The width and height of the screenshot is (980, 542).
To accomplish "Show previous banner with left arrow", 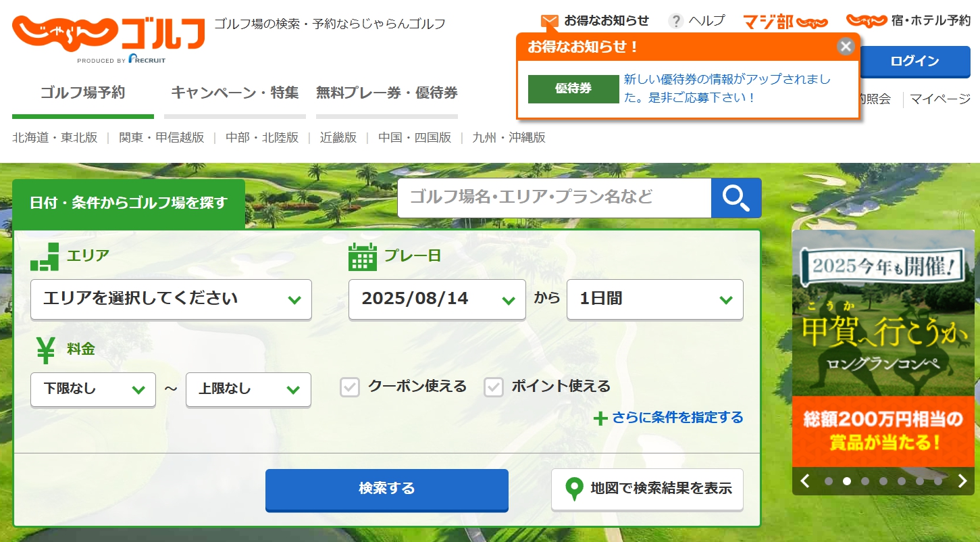I will click(x=804, y=481).
